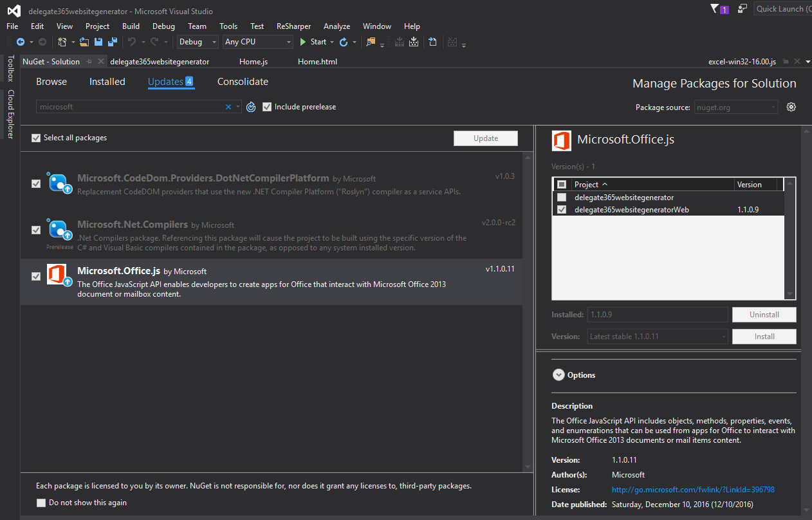
Task: Toggle Select all packages checkbox
Action: coord(36,138)
